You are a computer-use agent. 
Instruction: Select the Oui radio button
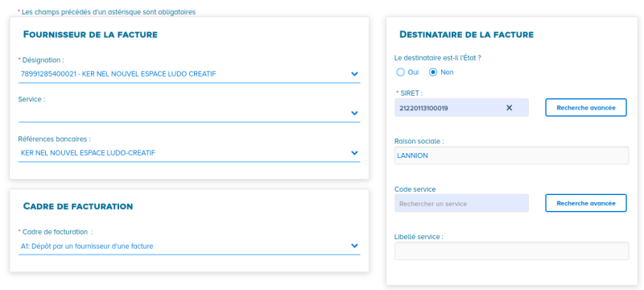click(x=400, y=72)
